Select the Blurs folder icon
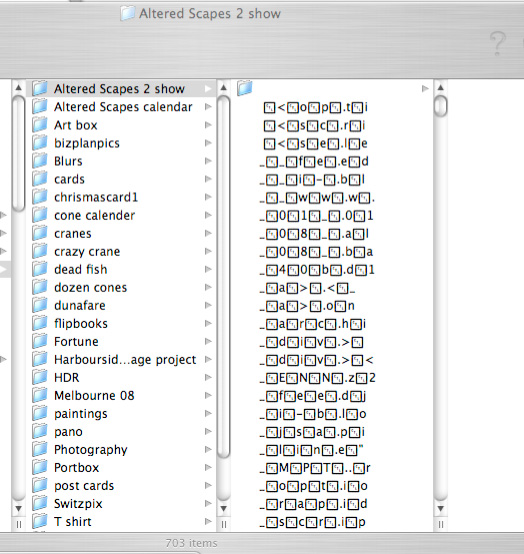This screenshot has width=524, height=554. tap(40, 160)
